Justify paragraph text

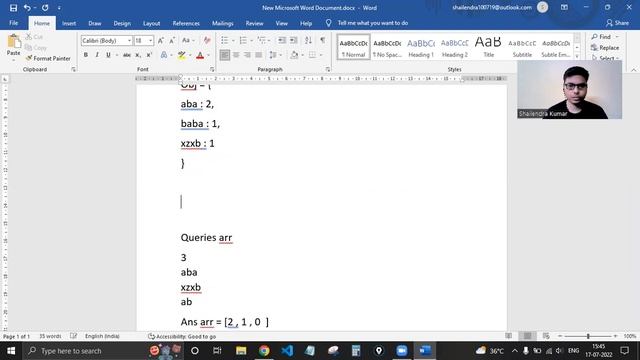(x=259, y=55)
